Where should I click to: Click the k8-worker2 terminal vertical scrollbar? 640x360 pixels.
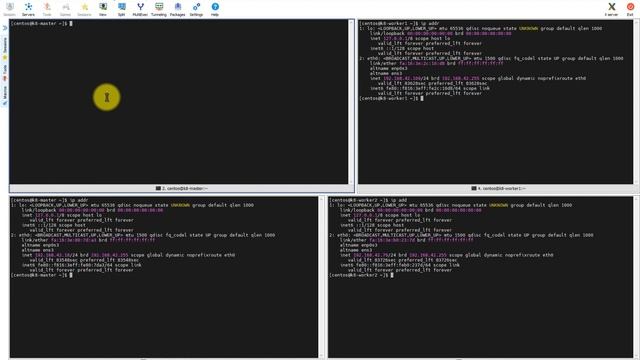coord(636,277)
